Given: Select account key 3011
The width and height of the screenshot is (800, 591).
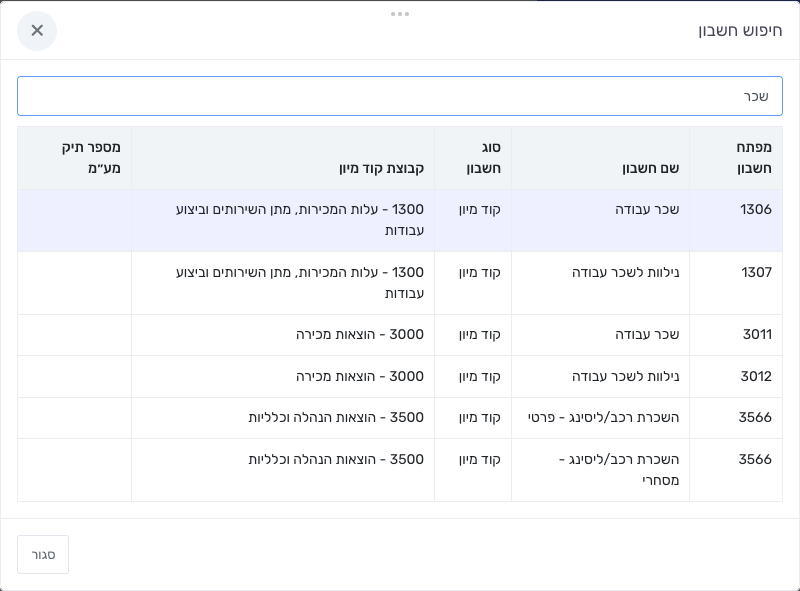Looking at the screenshot, I should pyautogui.click(x=757, y=334).
